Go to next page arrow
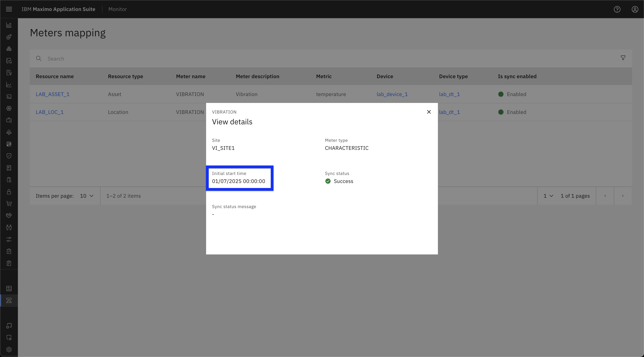The width and height of the screenshot is (644, 357). tap(623, 196)
